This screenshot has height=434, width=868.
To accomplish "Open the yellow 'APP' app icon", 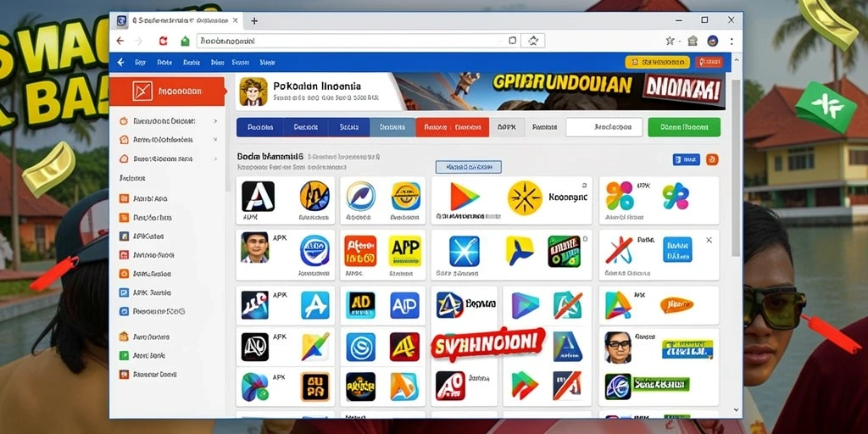I will tap(404, 251).
